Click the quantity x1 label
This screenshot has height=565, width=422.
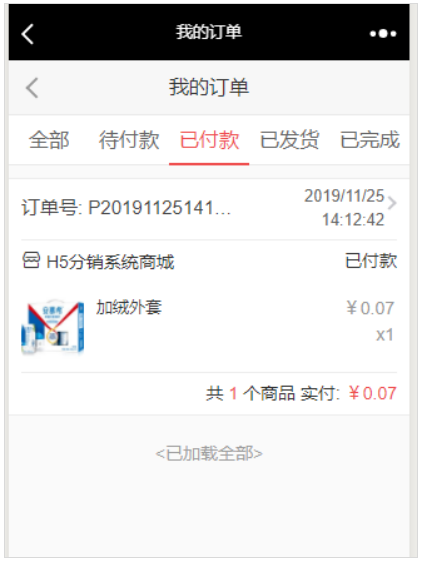(385, 335)
